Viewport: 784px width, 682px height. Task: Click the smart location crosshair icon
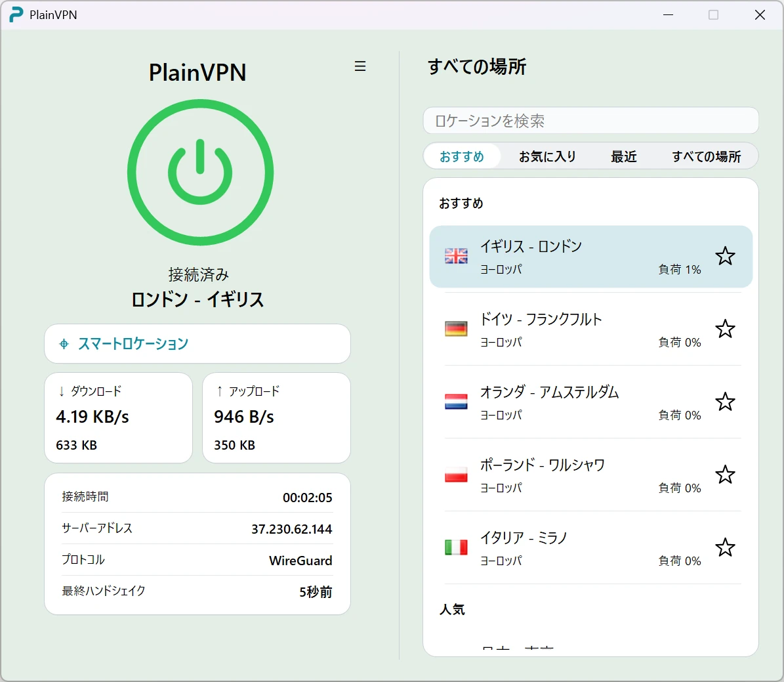click(64, 344)
